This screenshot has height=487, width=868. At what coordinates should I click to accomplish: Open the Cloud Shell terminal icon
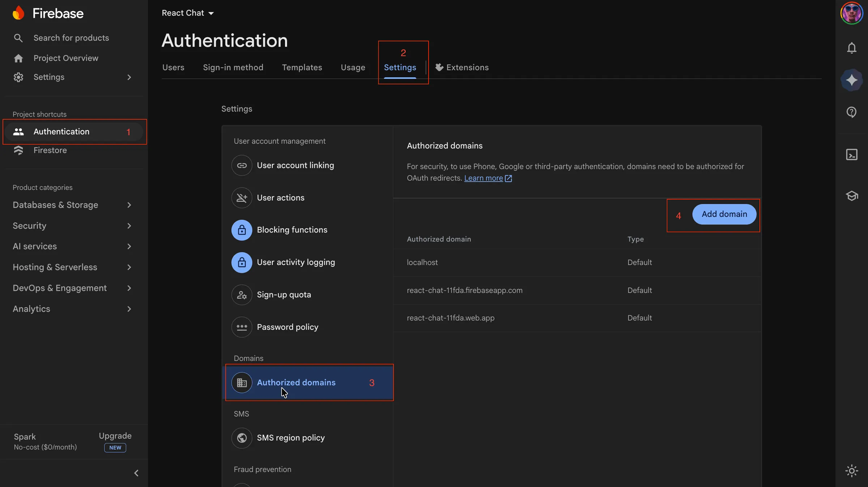click(852, 155)
